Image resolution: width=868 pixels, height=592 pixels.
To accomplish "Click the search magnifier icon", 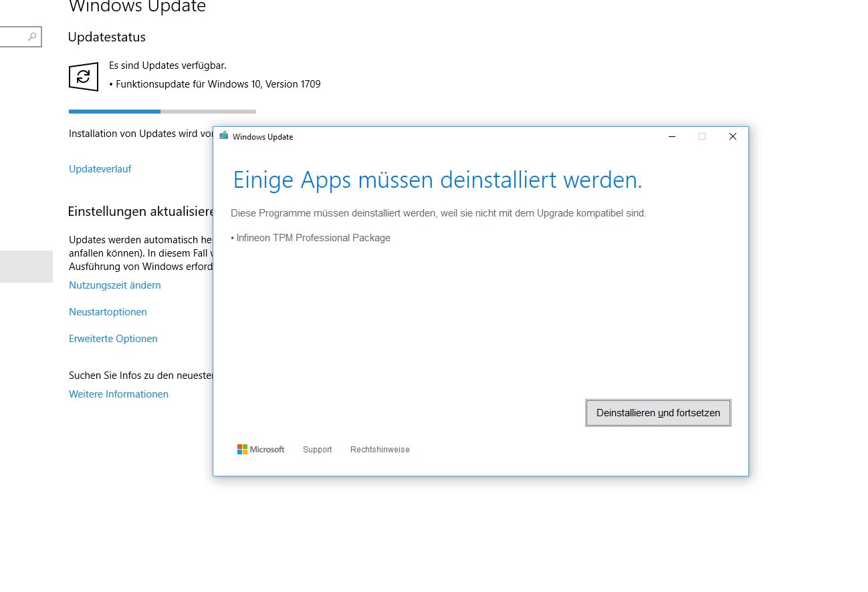I will pos(32,37).
